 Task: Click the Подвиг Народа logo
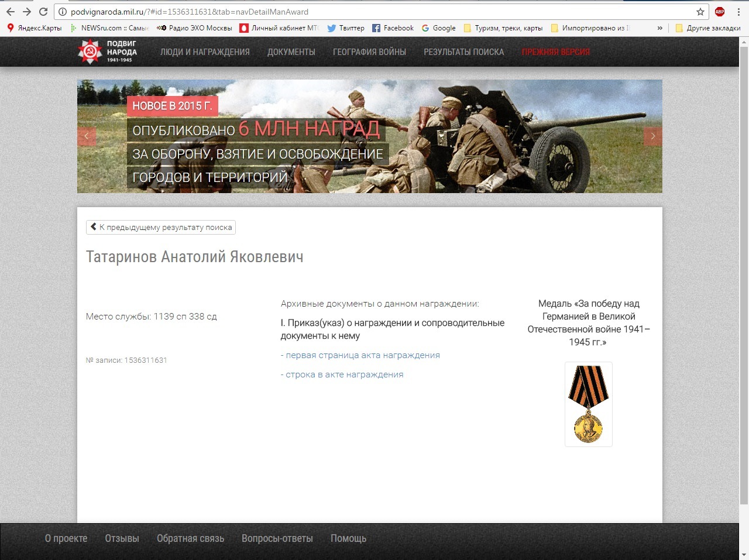[x=108, y=51]
